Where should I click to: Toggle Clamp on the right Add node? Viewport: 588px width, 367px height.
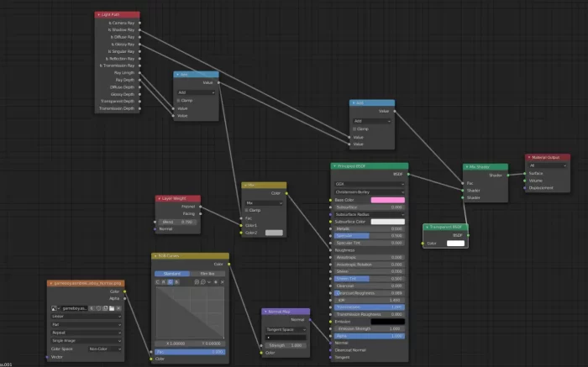coord(354,128)
